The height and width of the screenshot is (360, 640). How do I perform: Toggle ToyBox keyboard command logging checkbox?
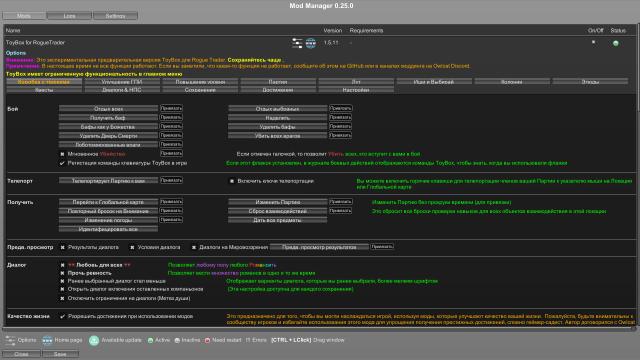(62, 163)
